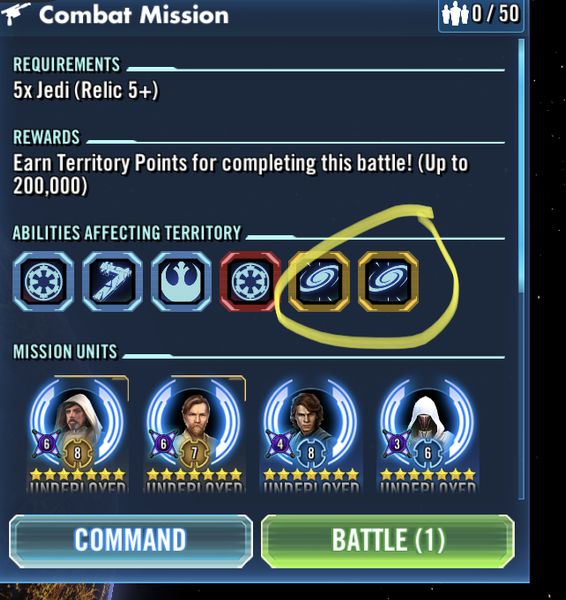Tap the seven stars under Anakin
Viewport: 566px width, 600px height.
[311, 475]
